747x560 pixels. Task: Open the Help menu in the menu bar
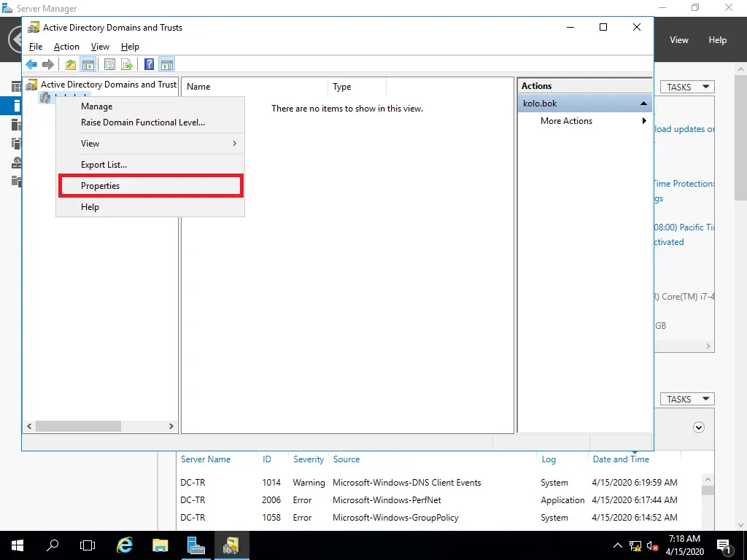[x=130, y=47]
